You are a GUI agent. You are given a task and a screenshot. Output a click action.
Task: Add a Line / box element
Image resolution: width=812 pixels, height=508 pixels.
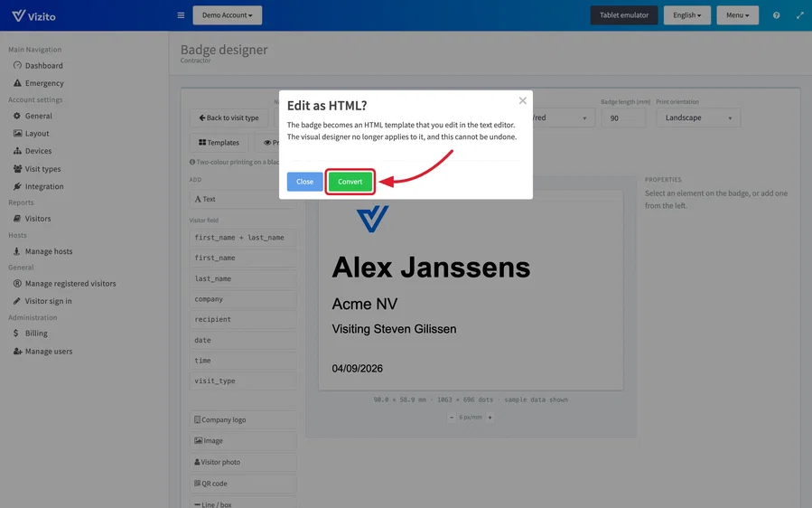pos(243,503)
